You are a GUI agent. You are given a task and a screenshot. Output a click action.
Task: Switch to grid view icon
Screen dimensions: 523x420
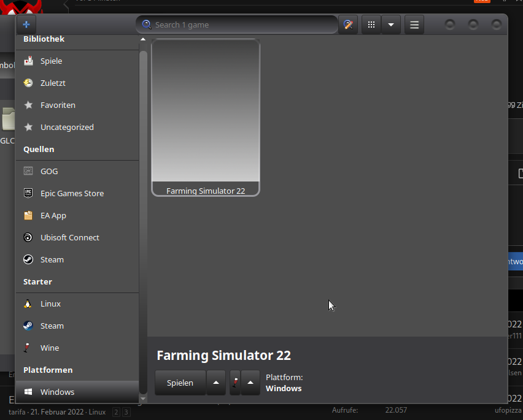371,25
